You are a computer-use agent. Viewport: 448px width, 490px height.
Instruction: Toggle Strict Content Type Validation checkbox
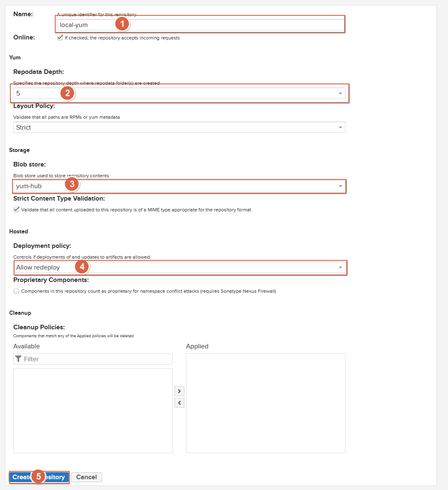coord(17,210)
